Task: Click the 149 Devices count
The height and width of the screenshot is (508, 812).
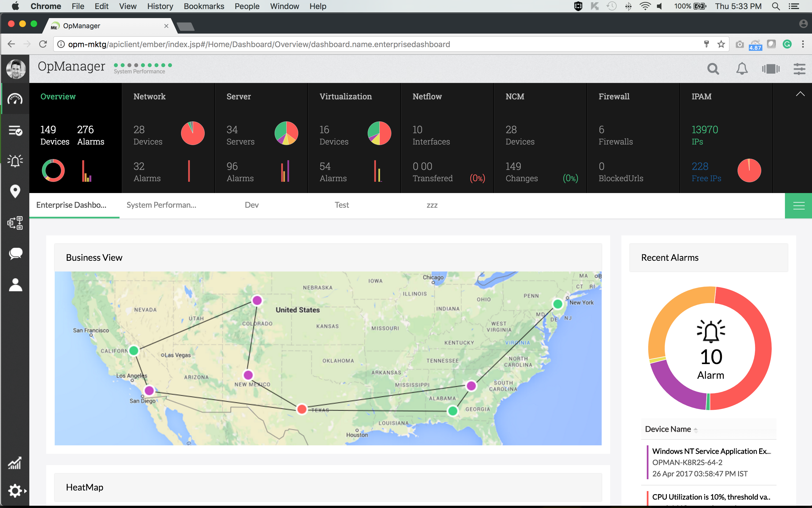Action: coord(55,135)
